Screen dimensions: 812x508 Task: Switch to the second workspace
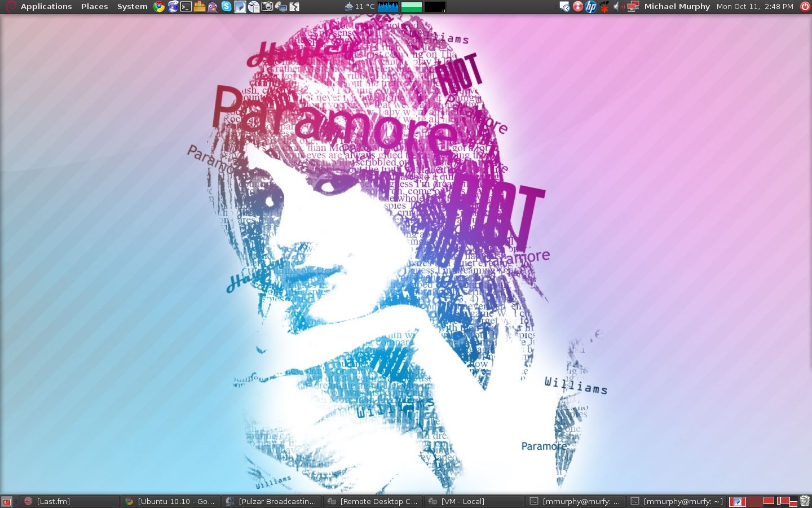[x=755, y=501]
